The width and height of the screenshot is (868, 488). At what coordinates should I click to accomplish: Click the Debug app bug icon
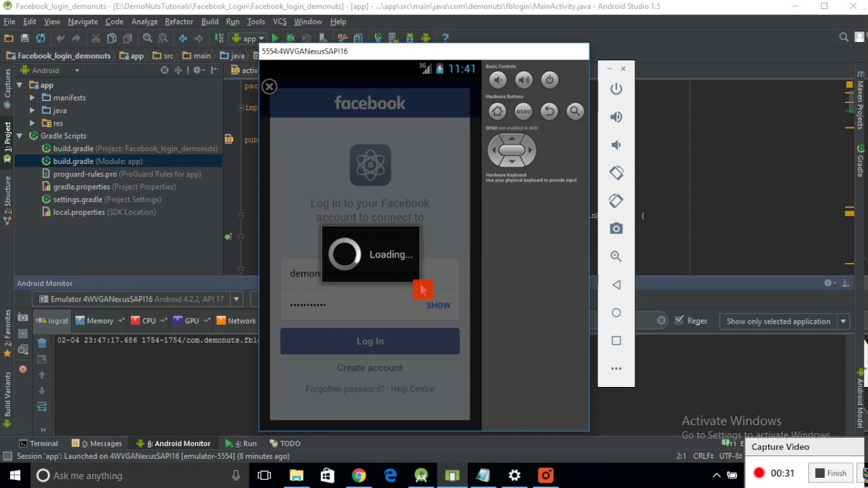point(290,38)
